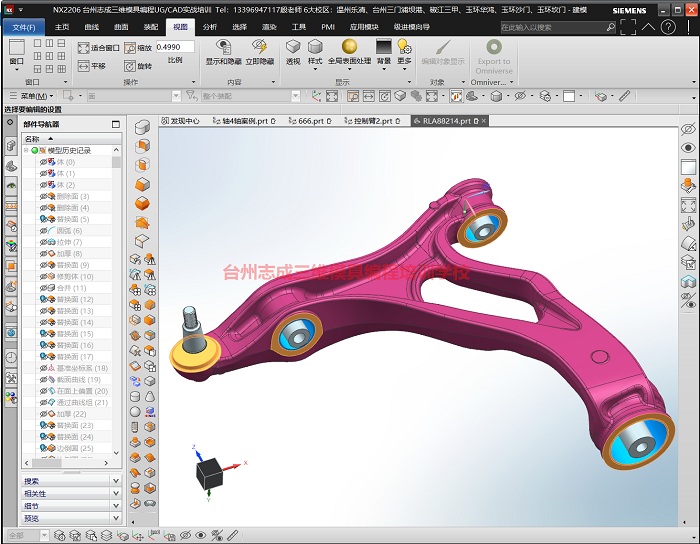This screenshot has height=544, width=700.
Task: Click the 背景 (Background) gradient swatch
Action: point(384,46)
